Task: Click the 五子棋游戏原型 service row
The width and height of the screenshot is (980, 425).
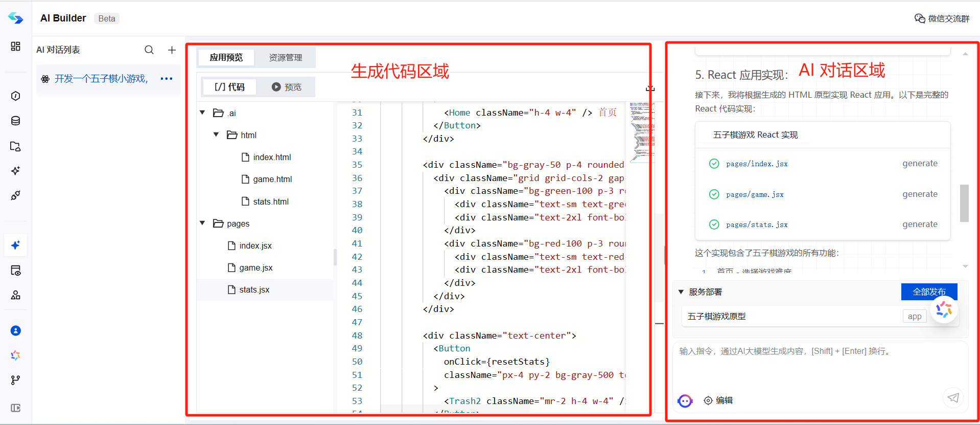Action: (820, 317)
